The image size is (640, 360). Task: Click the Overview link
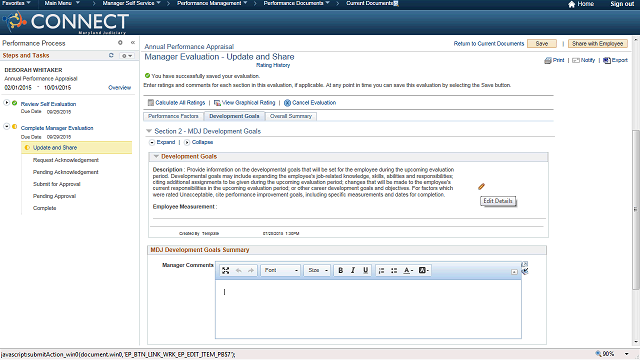click(119, 88)
